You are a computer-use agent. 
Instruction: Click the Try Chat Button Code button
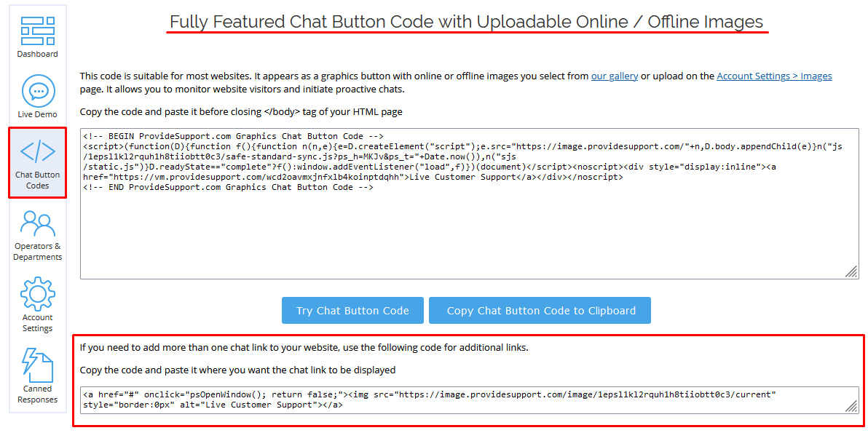click(352, 310)
